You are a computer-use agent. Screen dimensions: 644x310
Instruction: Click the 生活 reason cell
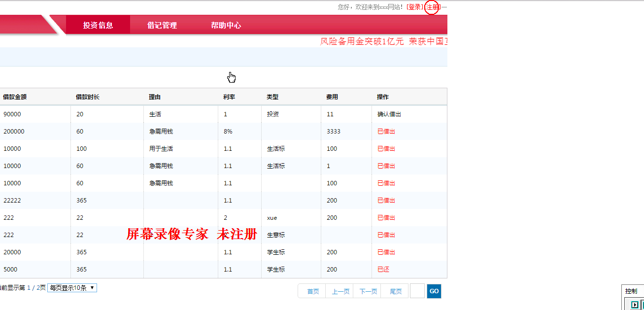tap(155, 114)
